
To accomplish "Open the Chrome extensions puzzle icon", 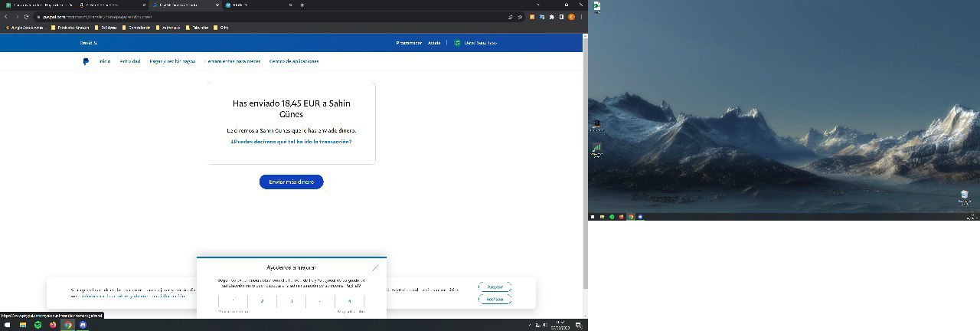I will point(552,17).
